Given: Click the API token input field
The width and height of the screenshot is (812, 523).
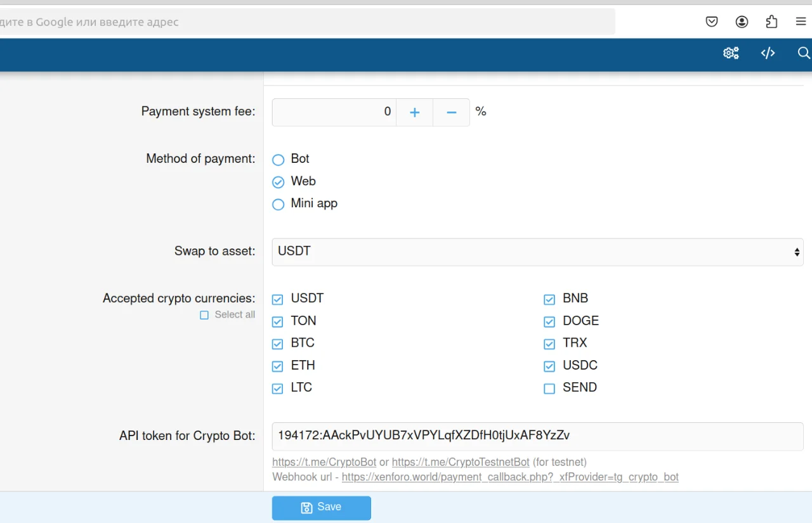Looking at the screenshot, I should coord(537,436).
